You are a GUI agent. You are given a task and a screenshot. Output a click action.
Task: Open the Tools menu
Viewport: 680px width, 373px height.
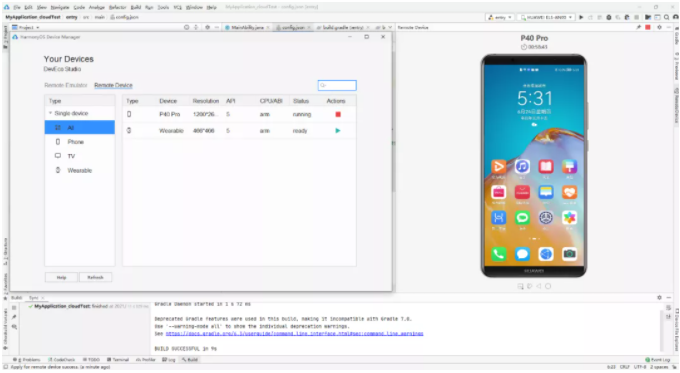click(x=163, y=7)
